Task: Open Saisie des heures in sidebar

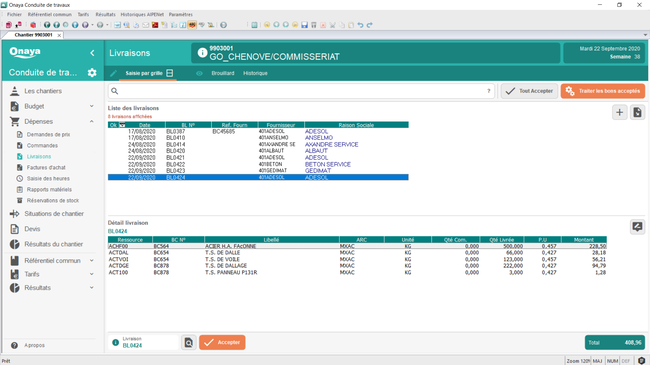Action: tap(48, 178)
